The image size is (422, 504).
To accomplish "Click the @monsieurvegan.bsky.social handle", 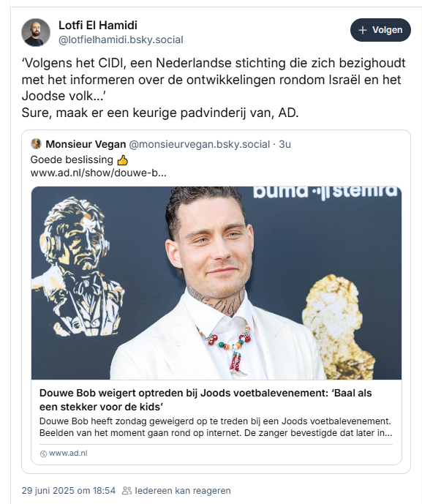I will (199, 144).
